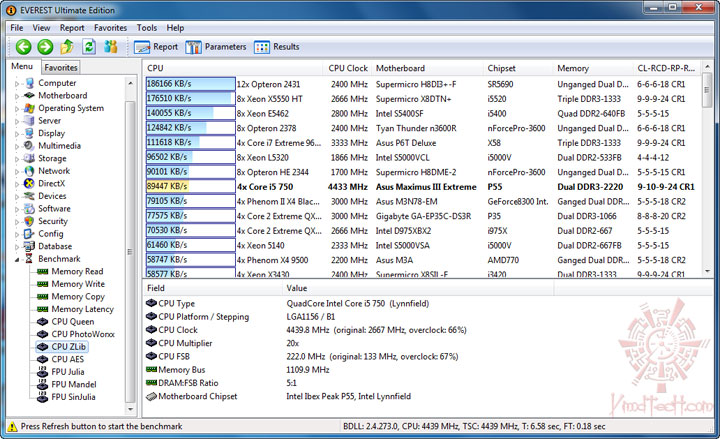Image resolution: width=720 pixels, height=439 pixels.
Task: Select CPU AES benchmark
Action: [x=68, y=359]
